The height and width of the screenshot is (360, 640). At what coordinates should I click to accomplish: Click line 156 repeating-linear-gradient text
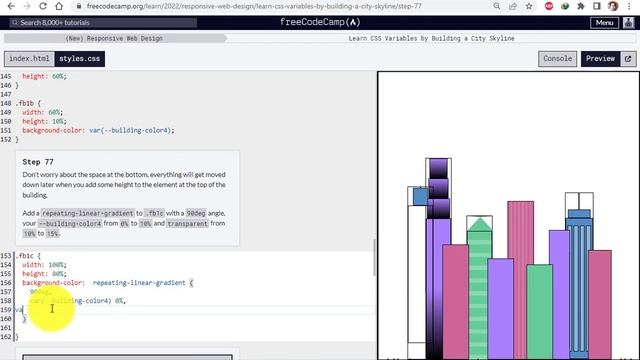point(139,283)
